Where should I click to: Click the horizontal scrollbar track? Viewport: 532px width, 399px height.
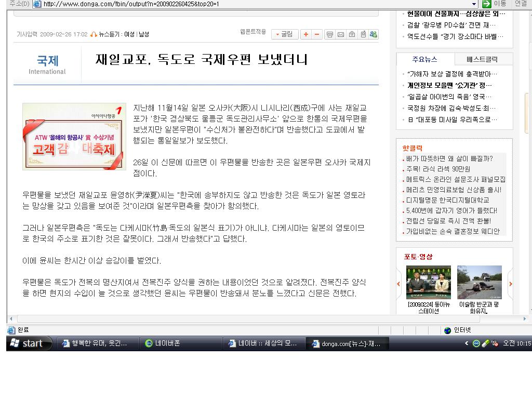[x=268, y=319]
